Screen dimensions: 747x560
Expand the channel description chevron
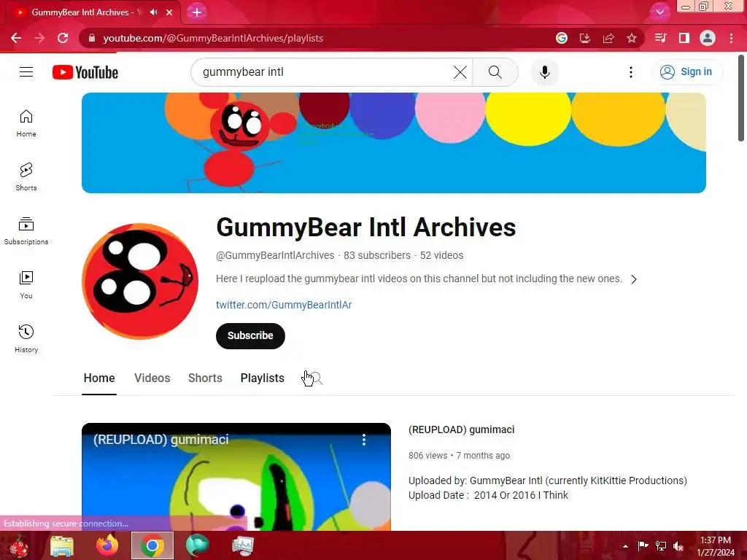pos(634,279)
